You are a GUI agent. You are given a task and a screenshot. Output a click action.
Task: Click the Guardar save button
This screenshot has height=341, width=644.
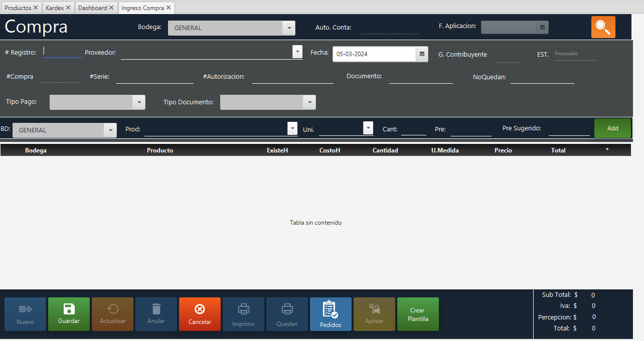(x=69, y=314)
